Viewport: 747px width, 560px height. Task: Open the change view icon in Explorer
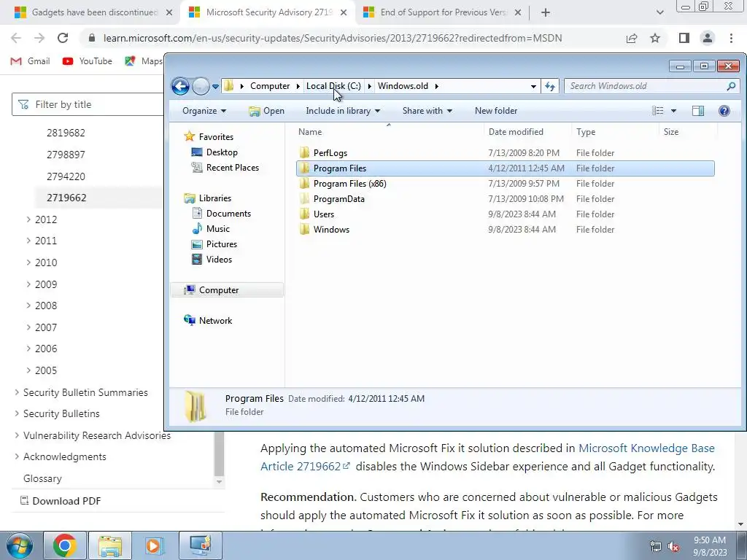658,111
